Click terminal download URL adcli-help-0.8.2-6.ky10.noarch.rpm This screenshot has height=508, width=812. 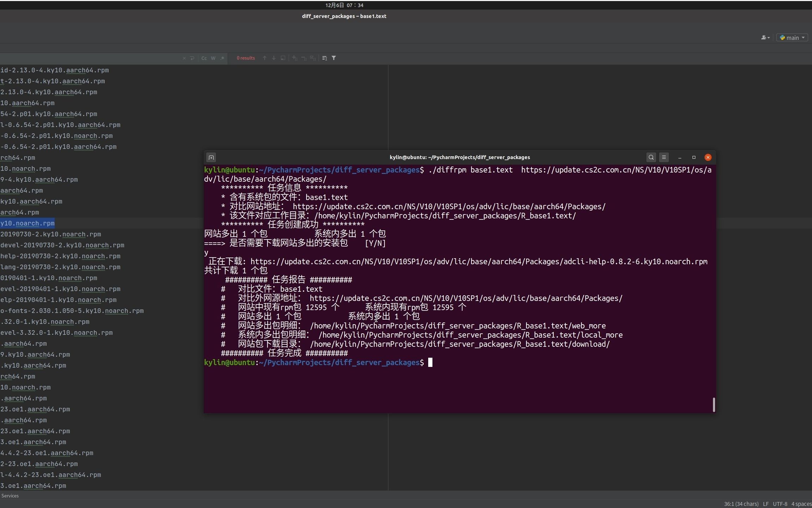479,262
